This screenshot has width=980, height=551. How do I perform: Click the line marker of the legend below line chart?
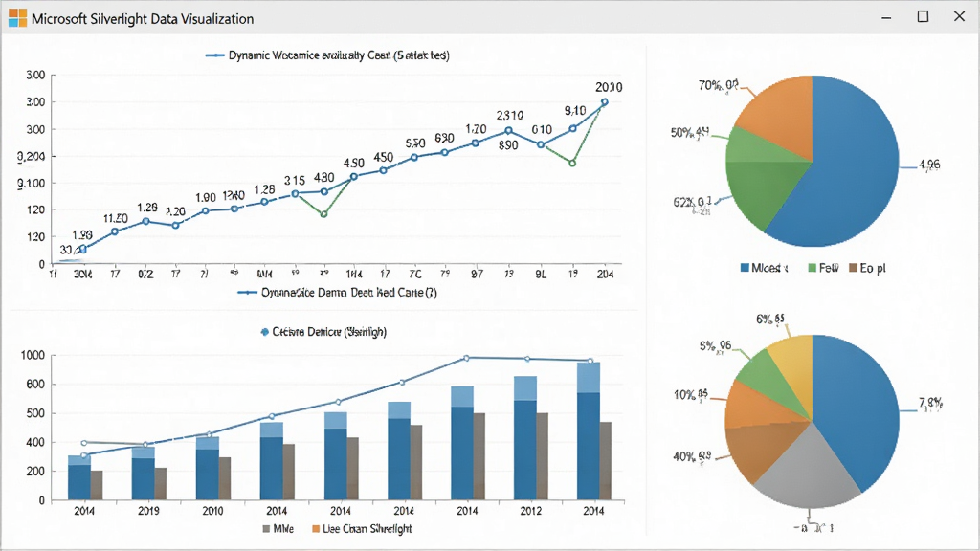point(248,293)
